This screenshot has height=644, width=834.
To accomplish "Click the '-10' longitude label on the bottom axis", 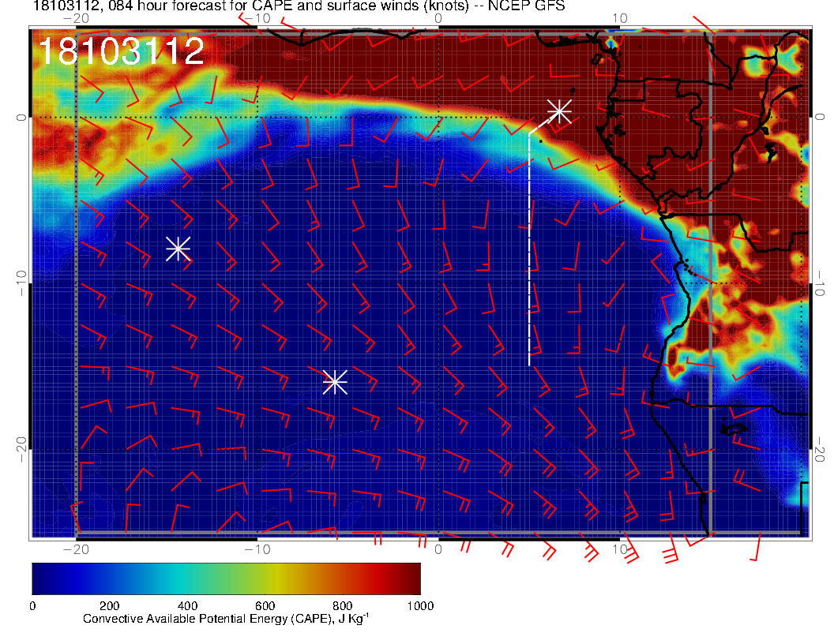I will [257, 549].
